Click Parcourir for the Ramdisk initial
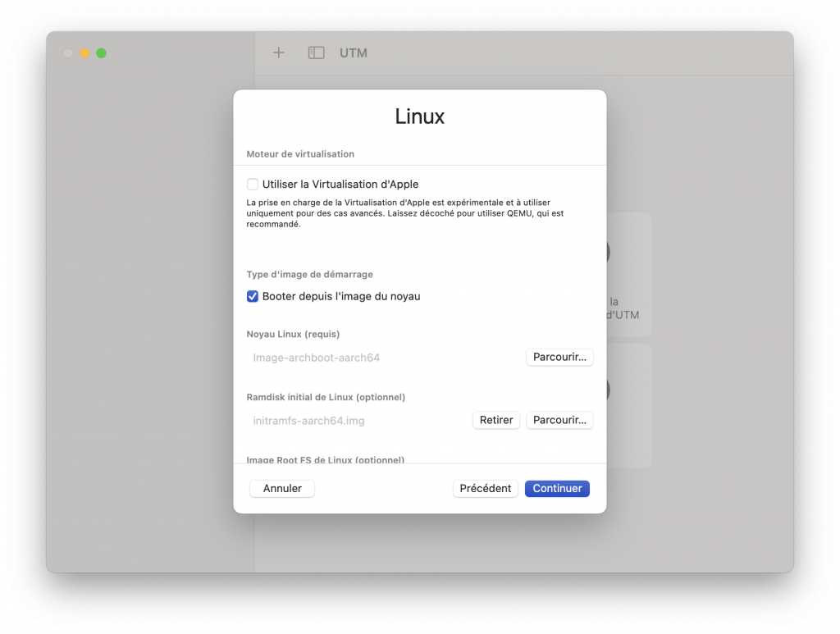 coord(559,420)
